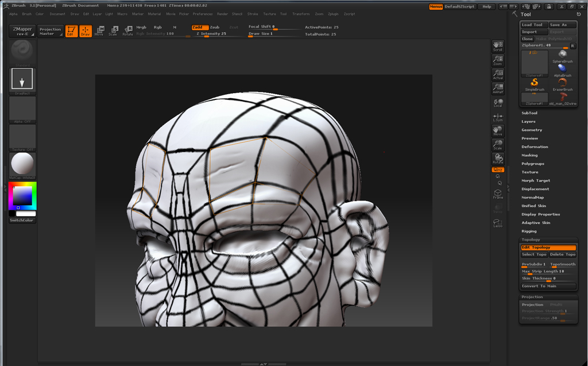Enable the Mrgb paint mode
Viewport: 588px width, 366px height.
click(x=141, y=28)
